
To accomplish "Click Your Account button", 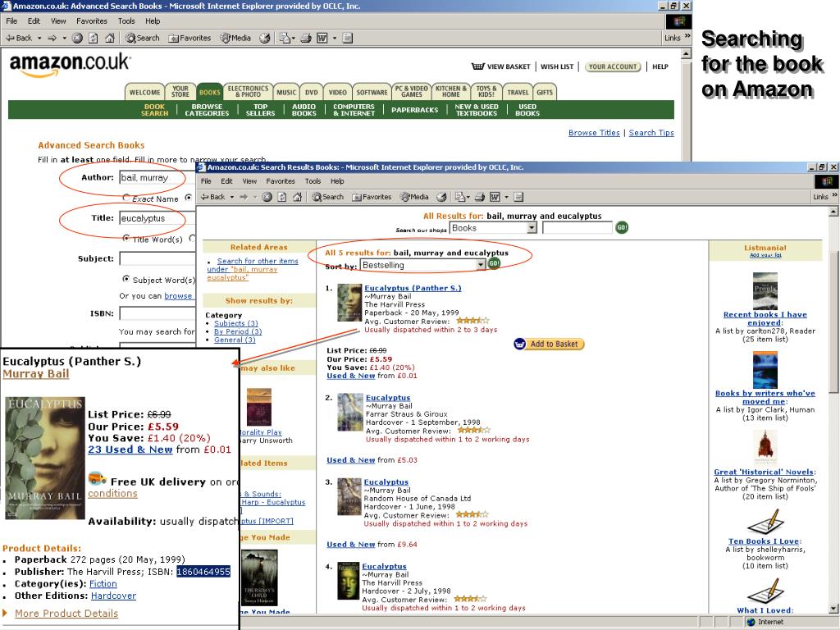I will point(613,66).
